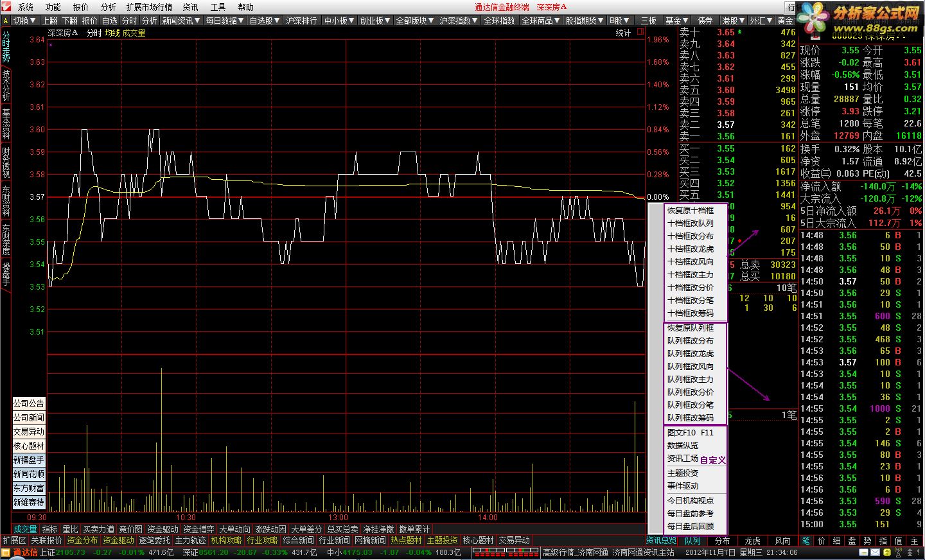This screenshot has height=560, width=925.
Task: Select 图文F10 F11 menu entry
Action: point(691,433)
